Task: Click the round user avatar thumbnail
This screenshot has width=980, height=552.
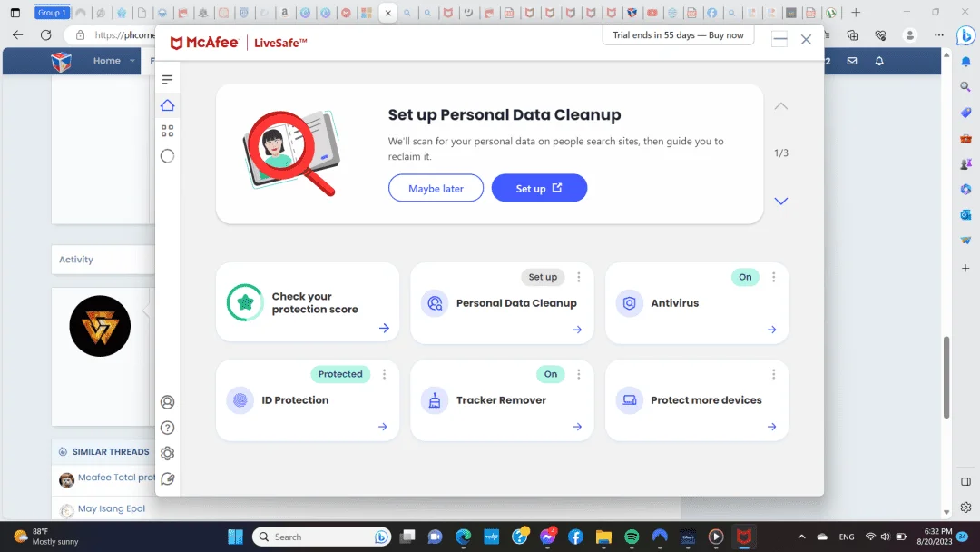Action: (x=100, y=326)
